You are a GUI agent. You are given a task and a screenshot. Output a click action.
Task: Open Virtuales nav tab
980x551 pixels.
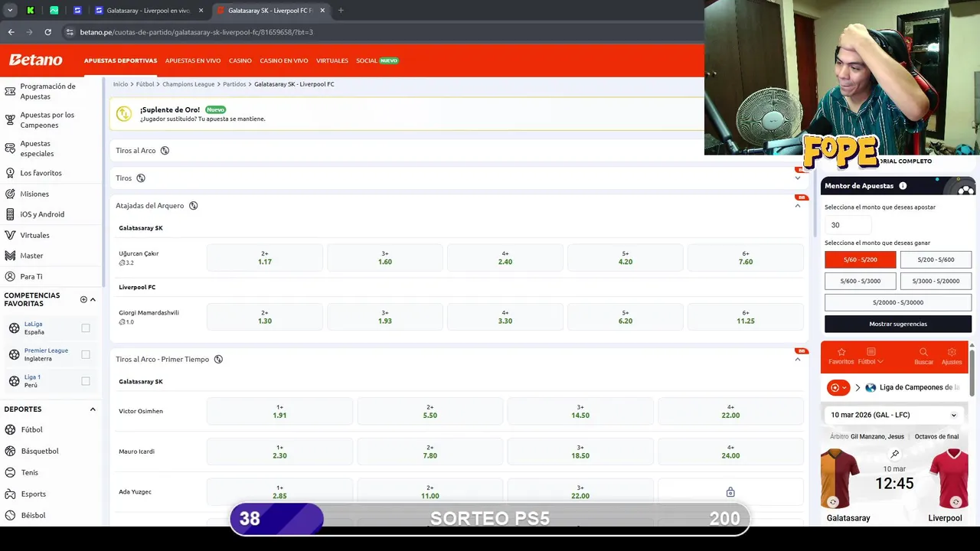(332, 60)
